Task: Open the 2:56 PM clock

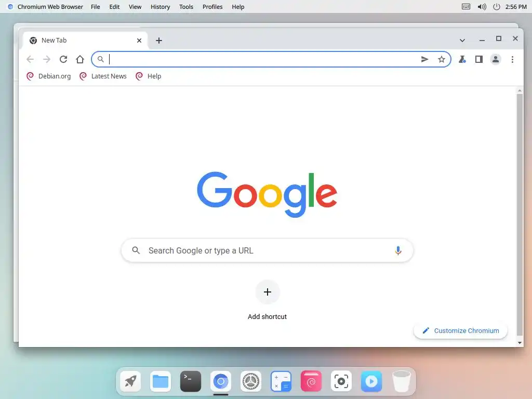Action: point(516,7)
